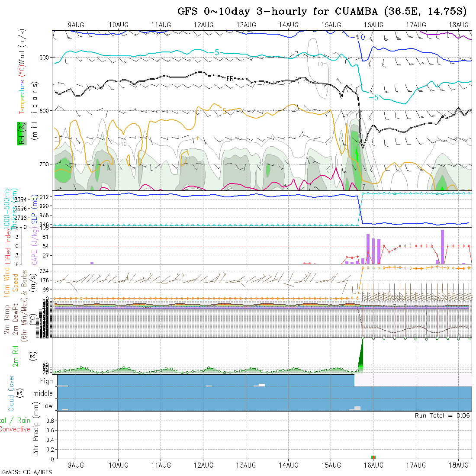The height and width of the screenshot is (476, 476).
Task: Select the 700 millibar pressure label
Action: (44, 164)
